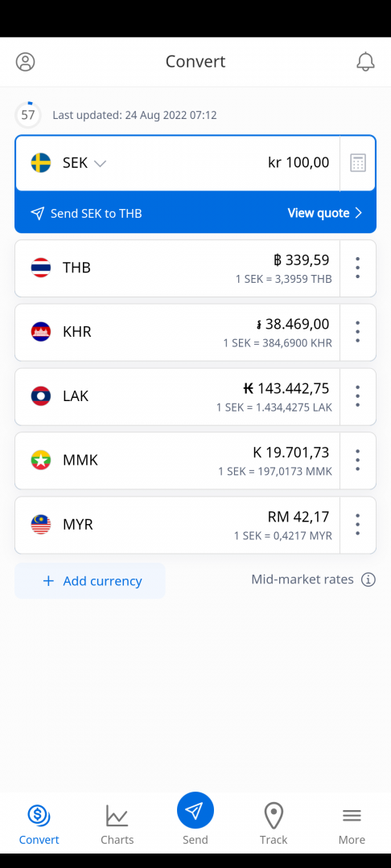Open the Track tab
Image resolution: width=391 pixels, height=868 pixels.
click(x=274, y=825)
